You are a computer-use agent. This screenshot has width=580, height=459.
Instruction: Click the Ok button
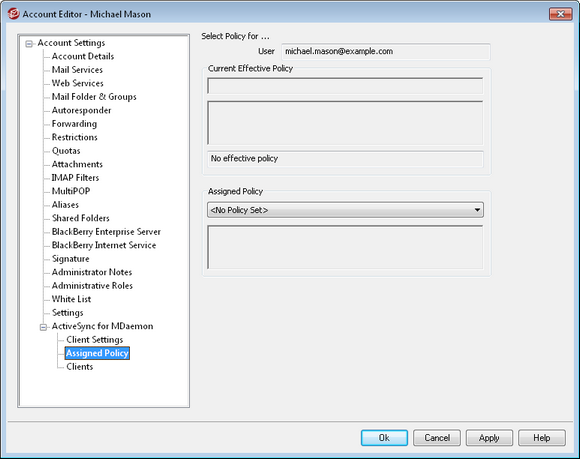tap(384, 438)
